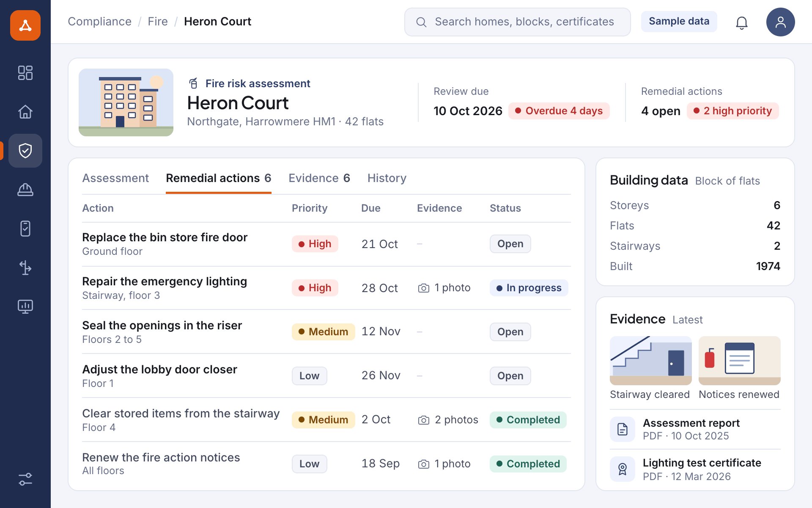Image resolution: width=812 pixels, height=508 pixels.
Task: Click the Priority column header
Action: pos(310,208)
